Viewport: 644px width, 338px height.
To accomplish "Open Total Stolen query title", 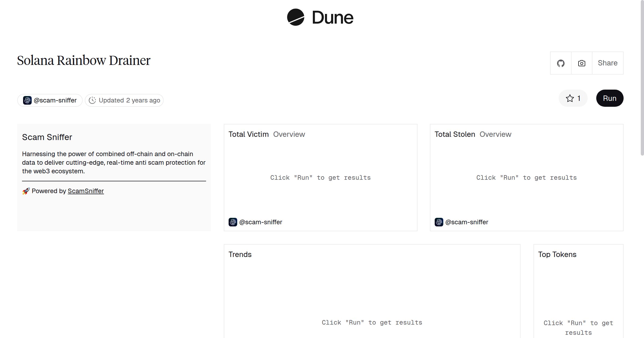I will (x=455, y=134).
